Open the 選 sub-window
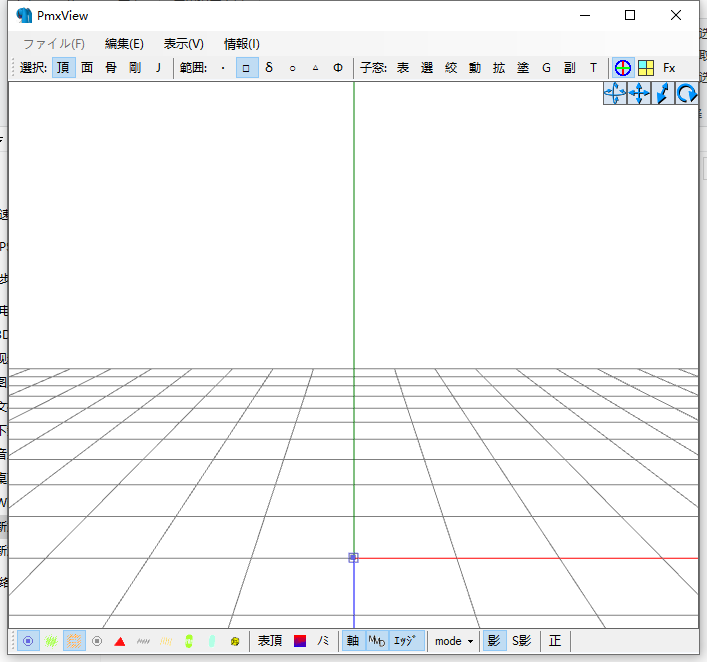 point(427,68)
